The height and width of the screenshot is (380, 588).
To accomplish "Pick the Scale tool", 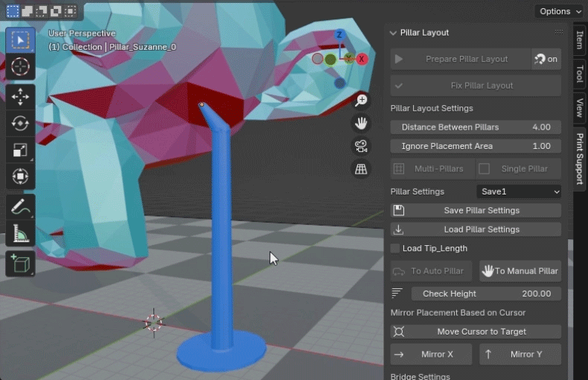I will click(20, 150).
